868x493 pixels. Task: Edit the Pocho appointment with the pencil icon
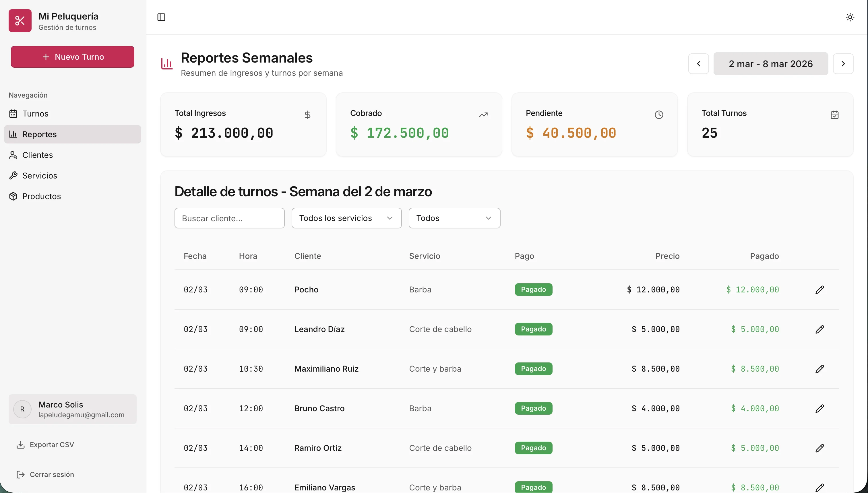(820, 290)
